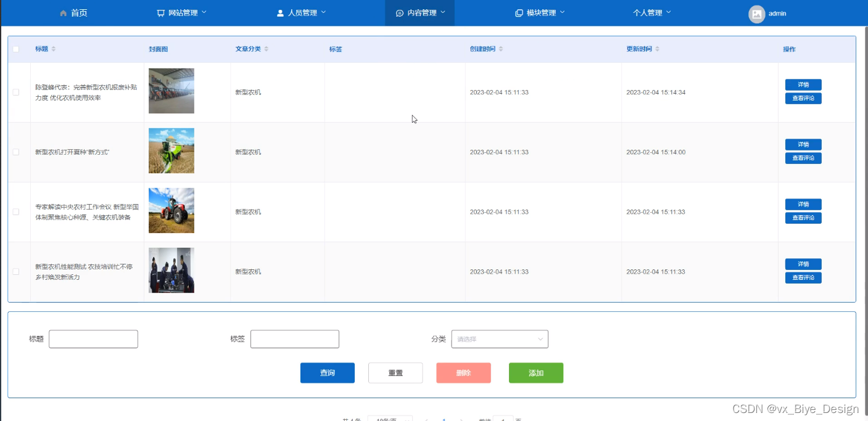Click the 封面图 column header
This screenshot has width=868, height=421.
pyautogui.click(x=158, y=49)
